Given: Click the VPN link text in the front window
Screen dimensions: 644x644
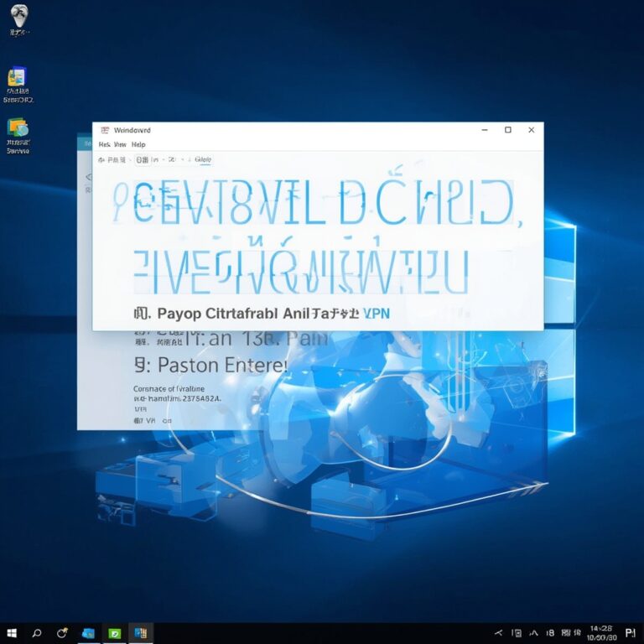Looking at the screenshot, I should pyautogui.click(x=377, y=314).
